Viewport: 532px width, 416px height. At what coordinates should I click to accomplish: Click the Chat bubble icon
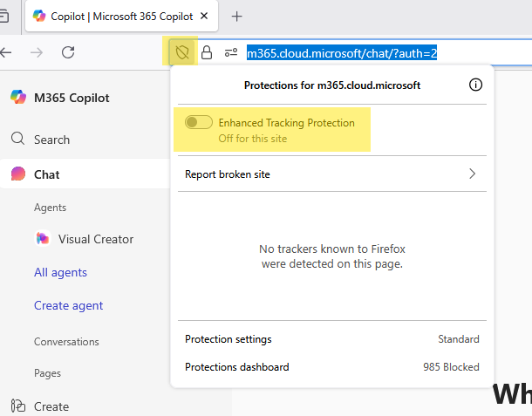pyautogui.click(x=18, y=174)
